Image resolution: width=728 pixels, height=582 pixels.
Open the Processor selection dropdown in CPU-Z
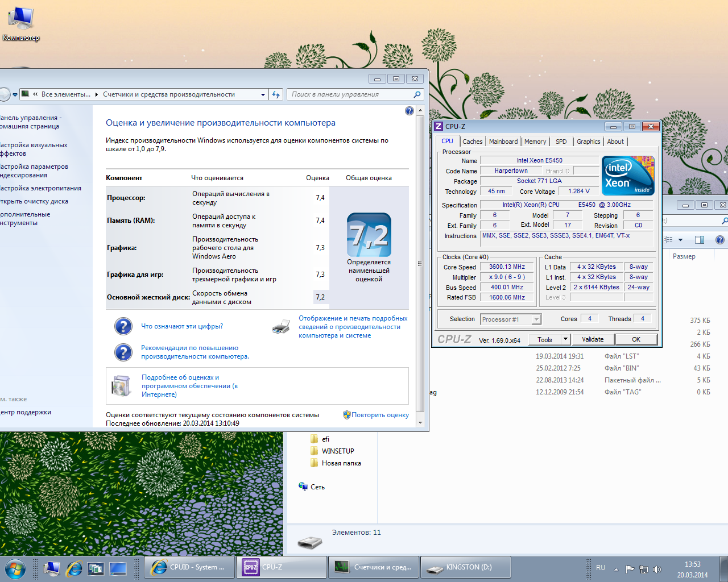click(x=536, y=319)
